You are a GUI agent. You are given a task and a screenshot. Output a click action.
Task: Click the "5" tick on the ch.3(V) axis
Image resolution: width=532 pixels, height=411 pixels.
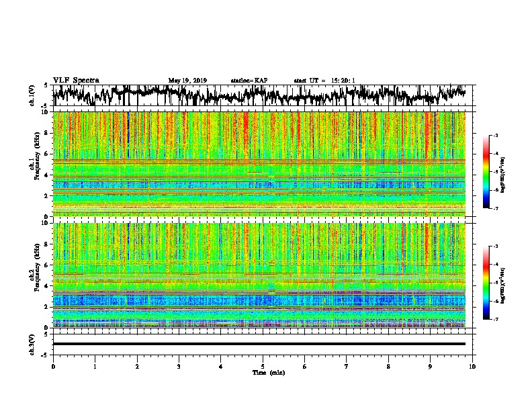point(46,334)
